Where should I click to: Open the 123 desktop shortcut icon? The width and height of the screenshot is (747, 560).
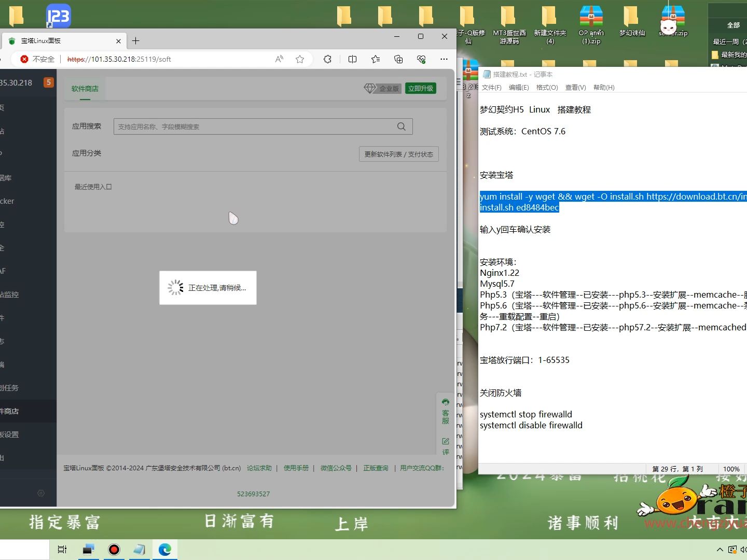pyautogui.click(x=58, y=16)
